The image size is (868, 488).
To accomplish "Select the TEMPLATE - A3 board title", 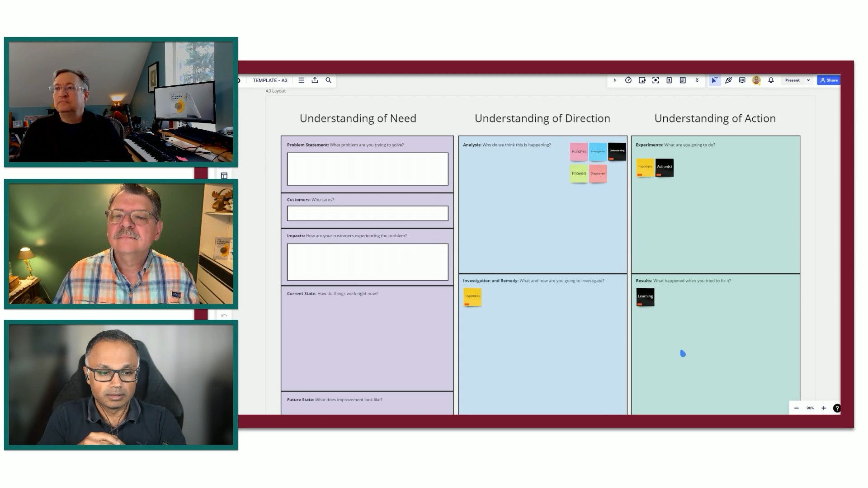I will pyautogui.click(x=270, y=80).
